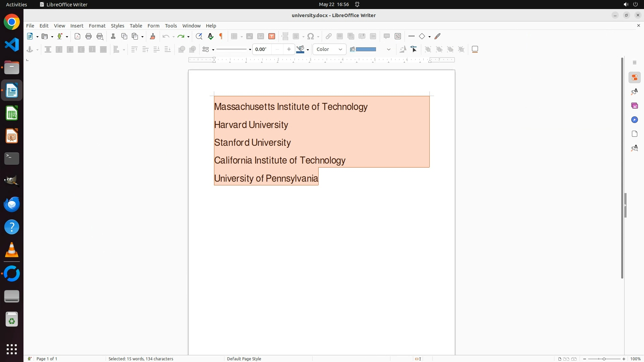Viewport: 644px width, 362px height.
Task: Open the Gallery panel in the sidebar
Action: 634,106
